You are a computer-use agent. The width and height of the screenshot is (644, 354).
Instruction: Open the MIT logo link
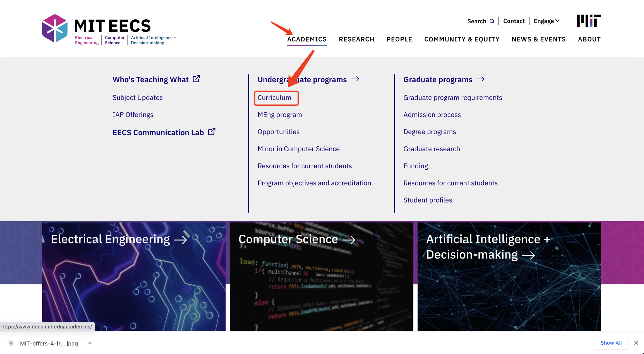coord(589,21)
